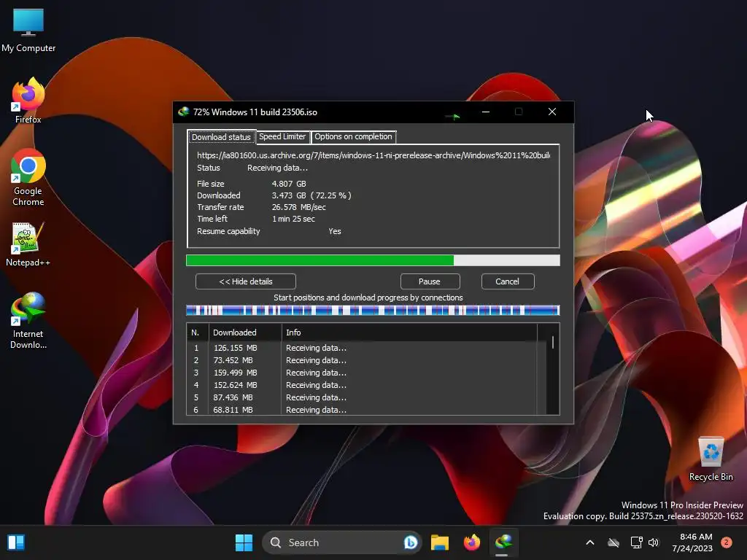This screenshot has height=560, width=747.
Task: Click the Hide details button
Action: (x=246, y=281)
